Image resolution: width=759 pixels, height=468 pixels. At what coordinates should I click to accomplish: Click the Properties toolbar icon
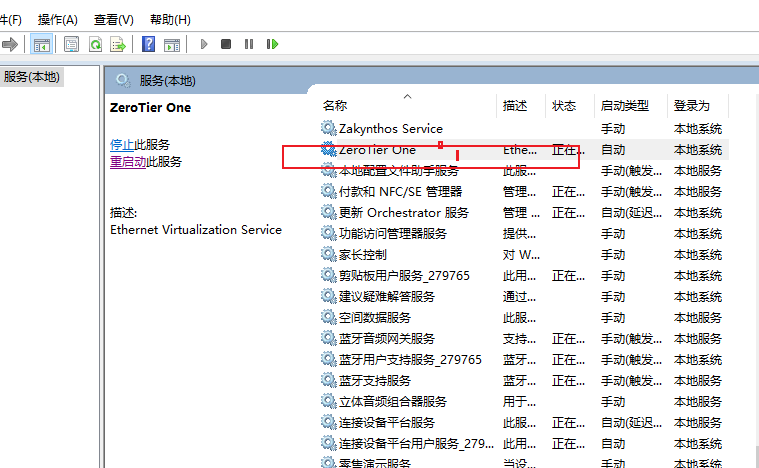pyautogui.click(x=71, y=44)
